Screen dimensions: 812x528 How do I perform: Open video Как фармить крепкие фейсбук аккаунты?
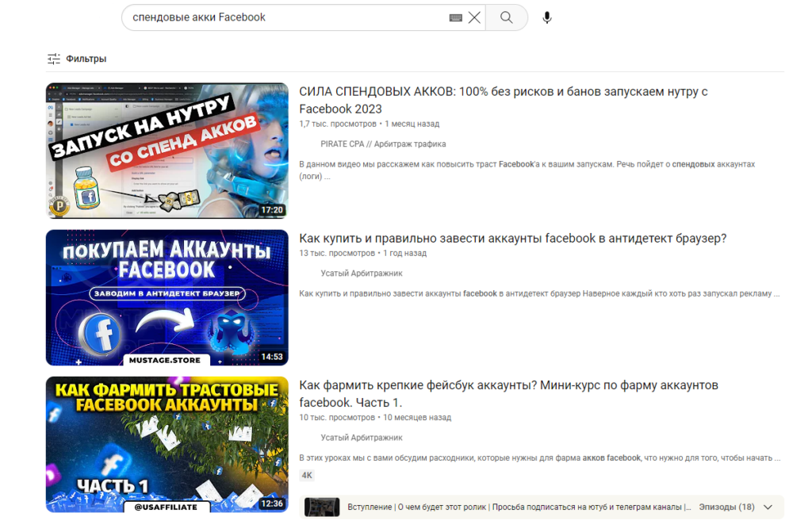[x=508, y=393]
